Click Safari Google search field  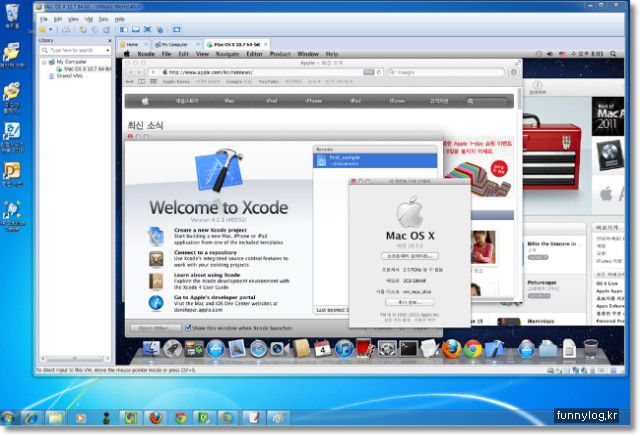click(446, 72)
